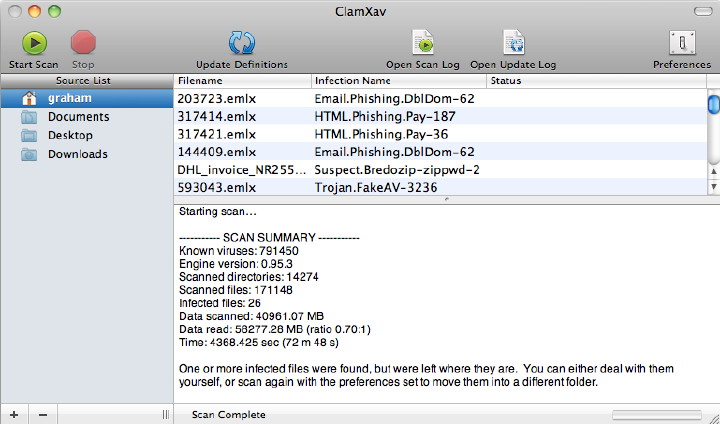This screenshot has height=424, width=720.
Task: Click the results list scroll down arrow
Action: pyautogui.click(x=714, y=187)
